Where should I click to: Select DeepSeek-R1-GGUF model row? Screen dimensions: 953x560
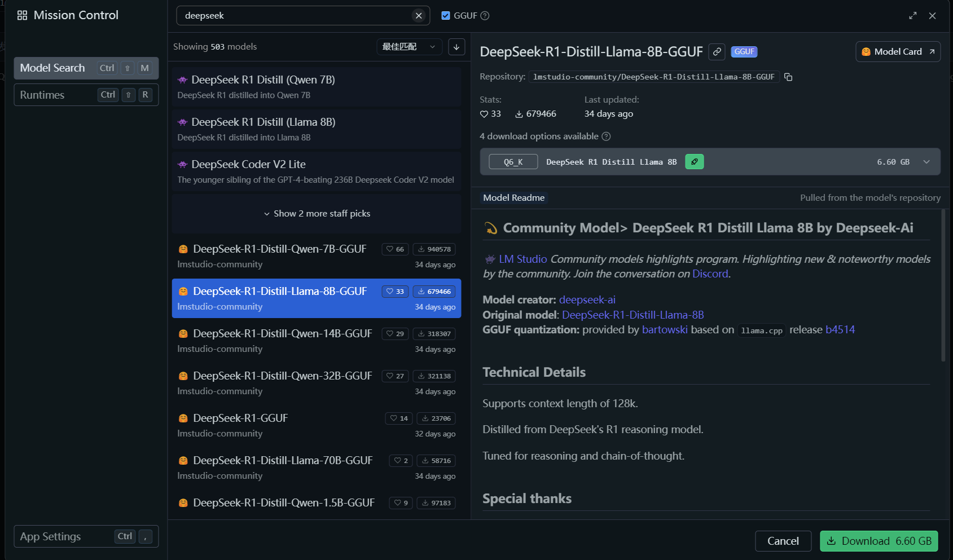317,425
